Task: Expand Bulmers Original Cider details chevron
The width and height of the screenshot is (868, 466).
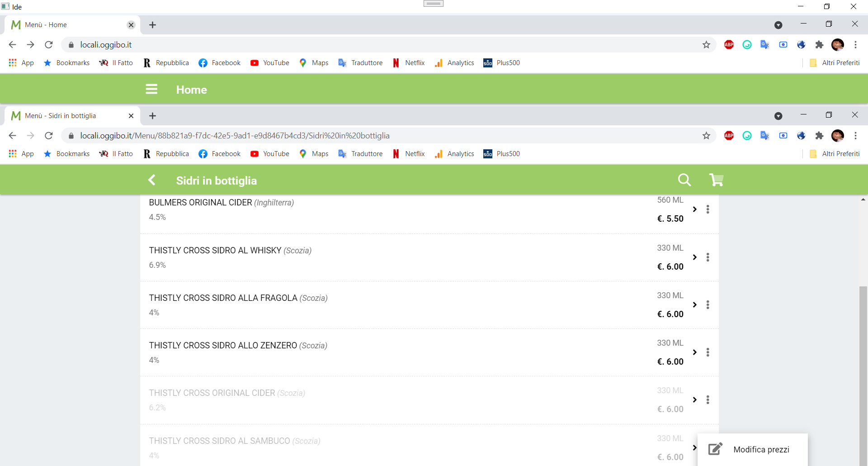Action: (695, 209)
